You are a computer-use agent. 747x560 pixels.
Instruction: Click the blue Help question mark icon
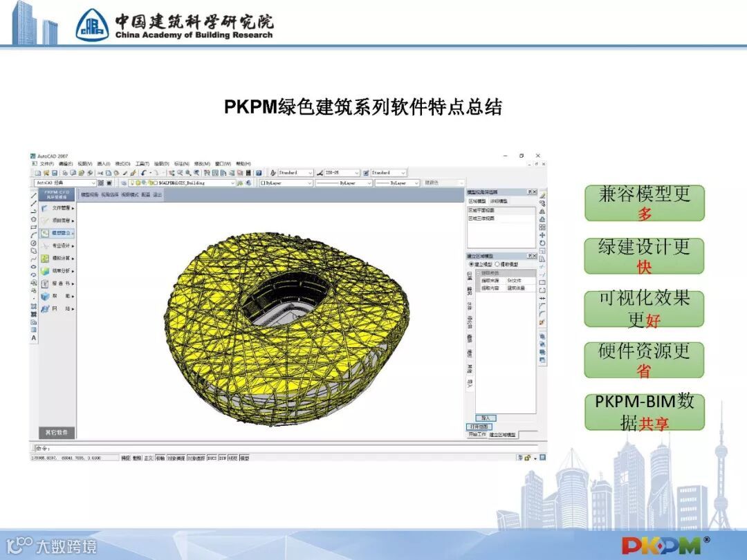[259, 173]
